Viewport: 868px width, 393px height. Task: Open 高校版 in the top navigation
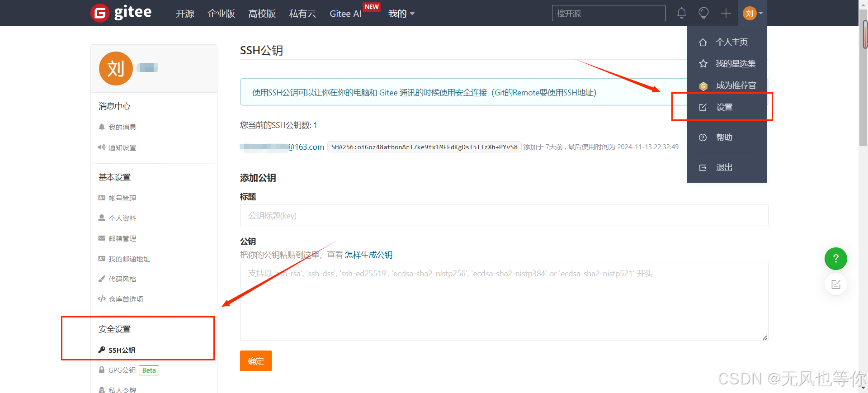click(262, 14)
